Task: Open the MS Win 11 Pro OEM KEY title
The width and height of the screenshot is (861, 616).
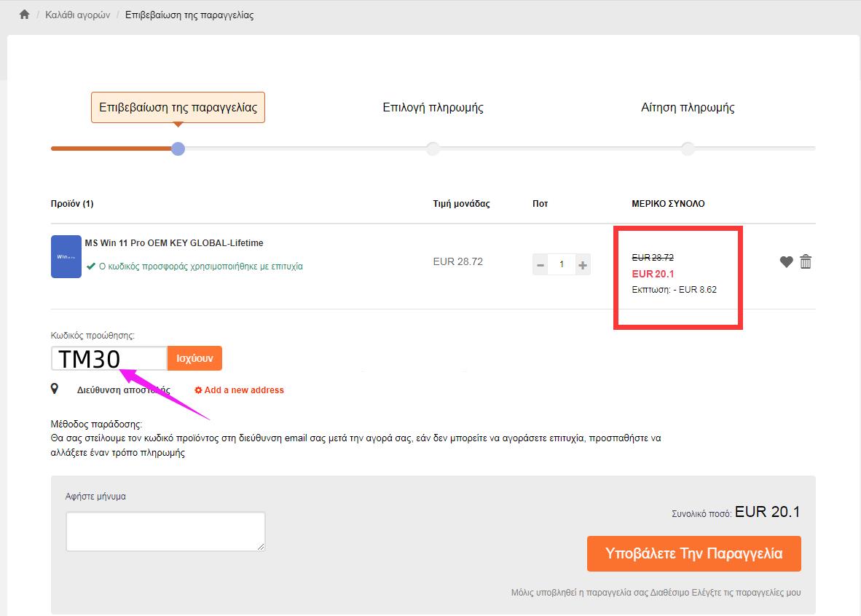Action: pos(174,243)
